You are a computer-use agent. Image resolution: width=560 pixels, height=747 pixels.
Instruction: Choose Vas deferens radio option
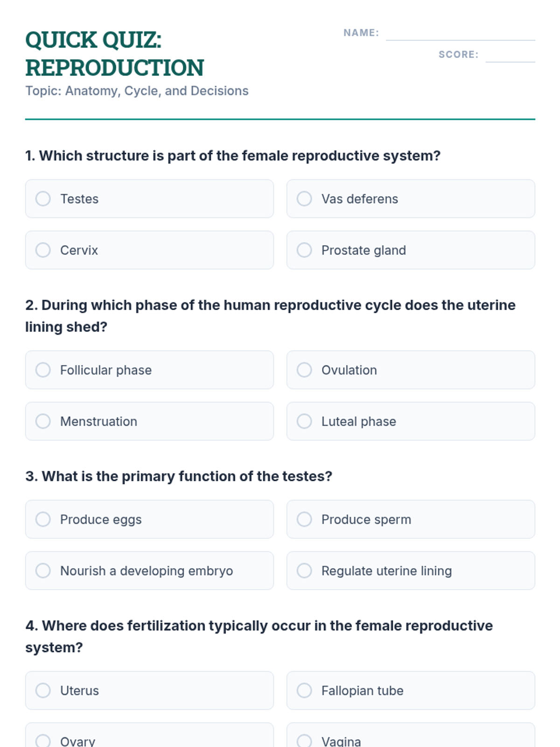click(411, 198)
